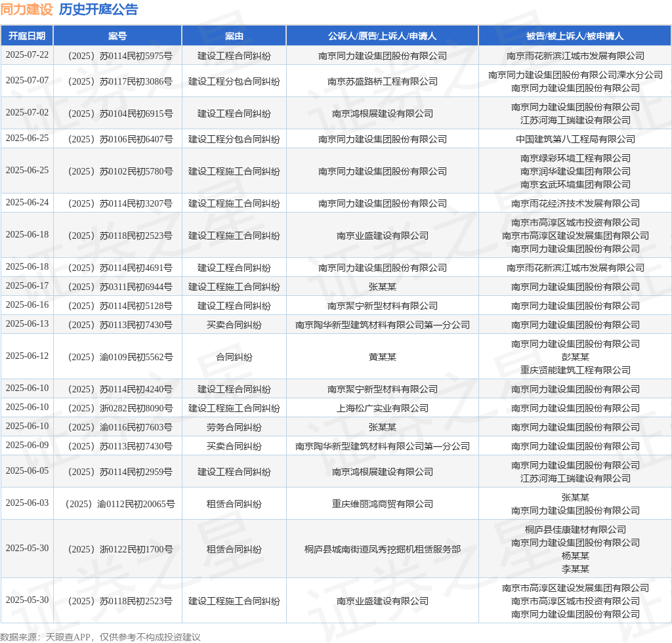Select the 被告/被上诉人/被申请人 column header
672x643 pixels.
click(575, 36)
